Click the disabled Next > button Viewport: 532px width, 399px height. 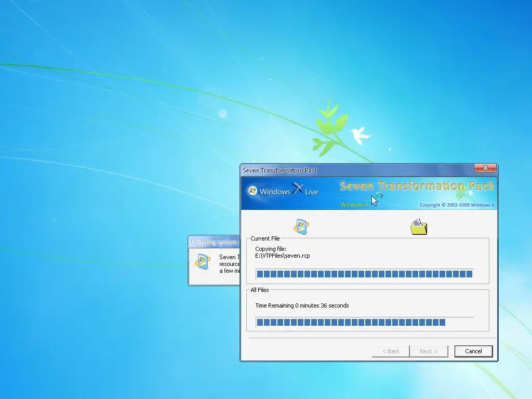point(429,351)
